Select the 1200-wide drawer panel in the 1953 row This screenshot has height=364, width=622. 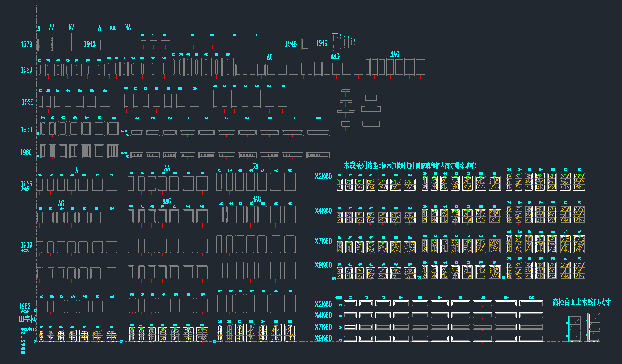pyautogui.click(x=318, y=133)
